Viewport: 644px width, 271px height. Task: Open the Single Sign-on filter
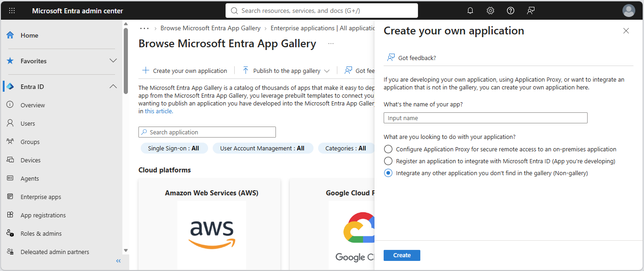(x=174, y=148)
